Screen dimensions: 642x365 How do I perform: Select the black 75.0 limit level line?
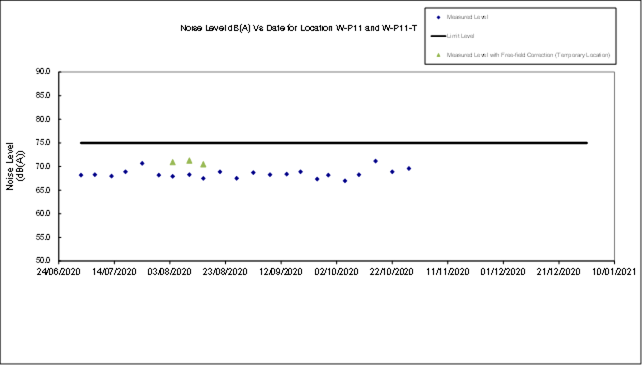pyautogui.click(x=334, y=143)
